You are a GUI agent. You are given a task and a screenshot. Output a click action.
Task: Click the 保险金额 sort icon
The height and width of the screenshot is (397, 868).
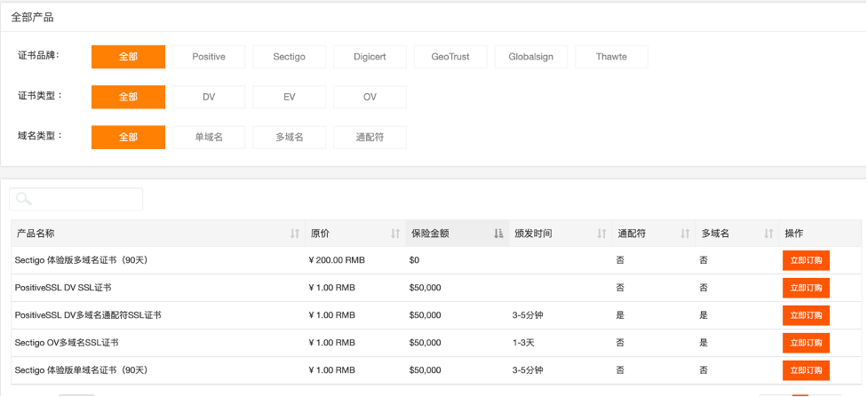[x=498, y=234]
